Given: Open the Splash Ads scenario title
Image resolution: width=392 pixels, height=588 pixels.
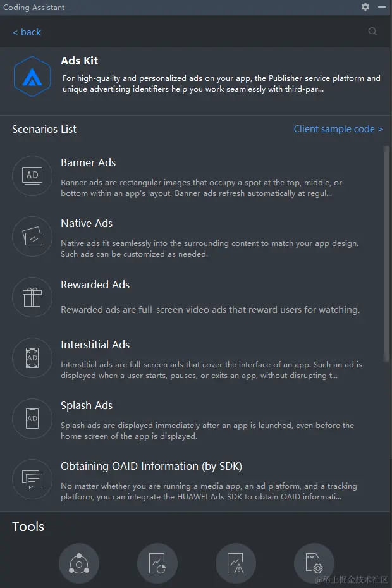Looking at the screenshot, I should click(87, 405).
